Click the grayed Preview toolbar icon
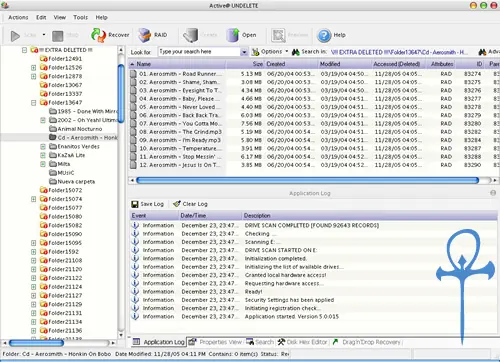The image size is (500, 362). [x=279, y=35]
